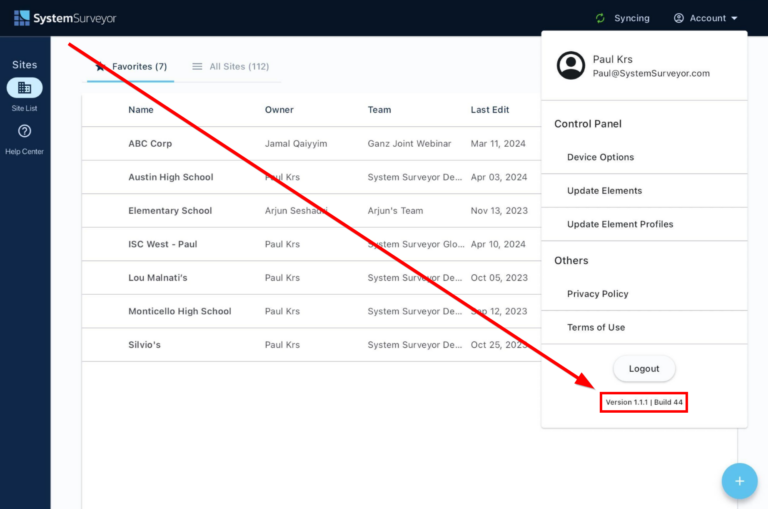This screenshot has width=768, height=509.
Task: Open the Silvio's site
Action: (x=144, y=345)
